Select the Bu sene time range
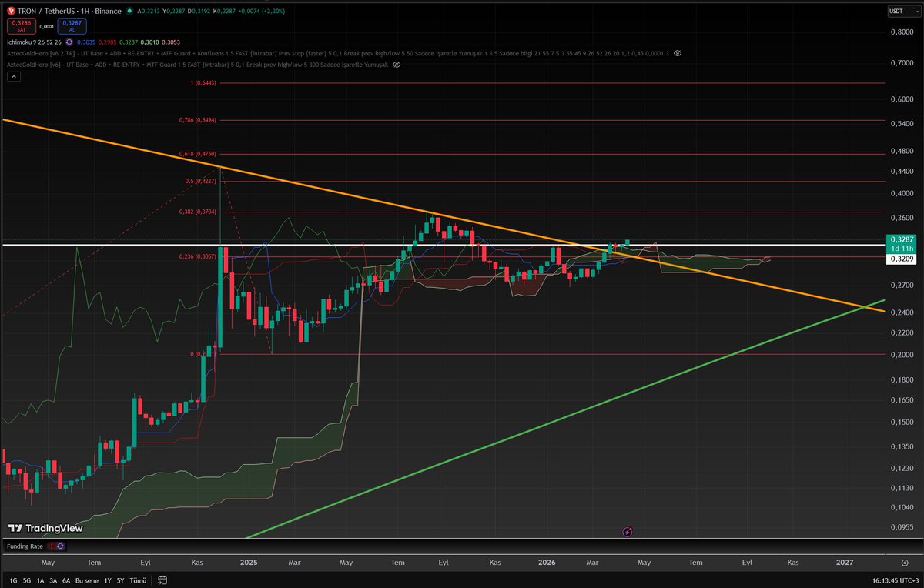This screenshot has height=588, width=924. [x=87, y=580]
